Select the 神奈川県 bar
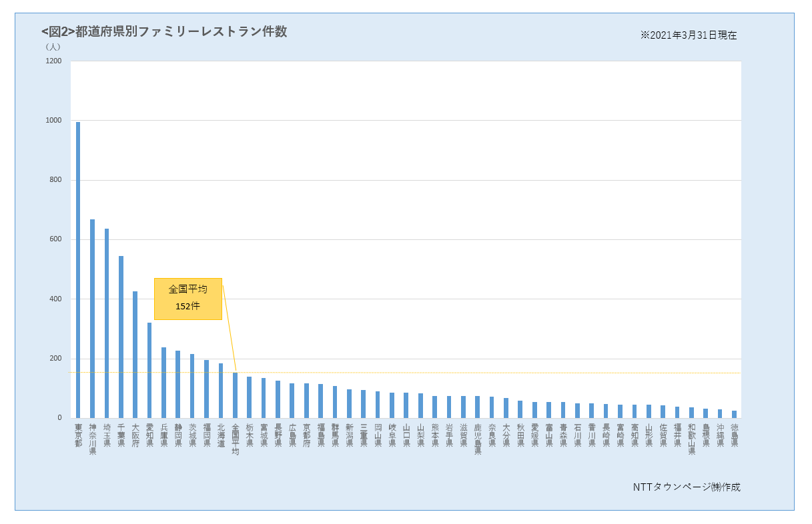 pos(92,319)
